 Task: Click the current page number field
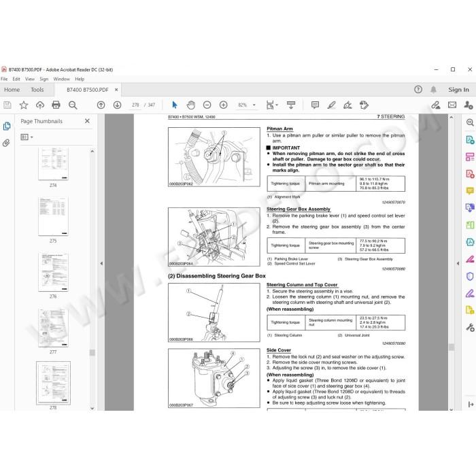click(135, 105)
